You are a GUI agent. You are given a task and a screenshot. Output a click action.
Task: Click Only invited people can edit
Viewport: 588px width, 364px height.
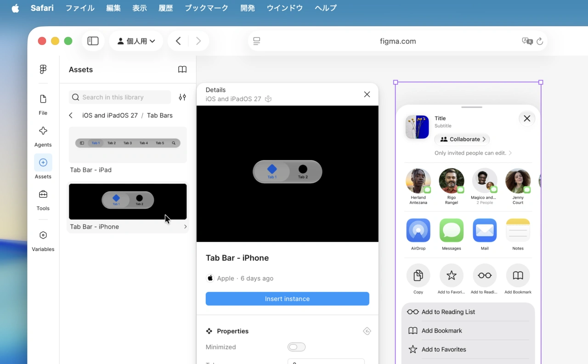(473, 153)
